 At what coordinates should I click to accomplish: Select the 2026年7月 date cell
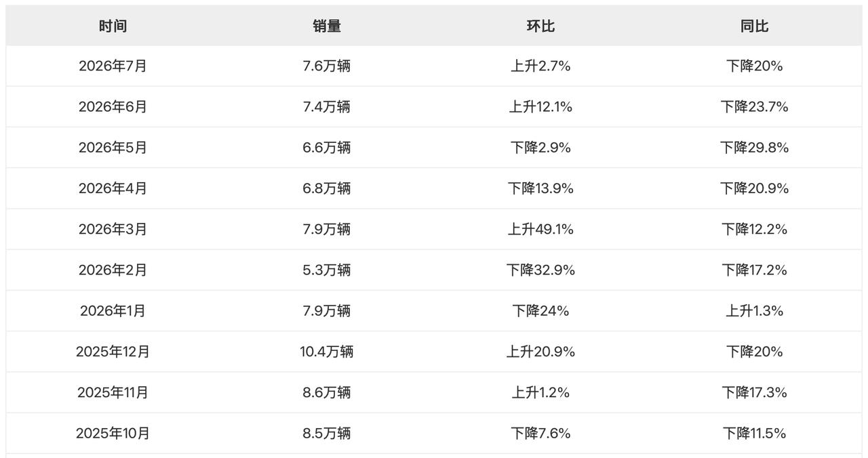113,66
